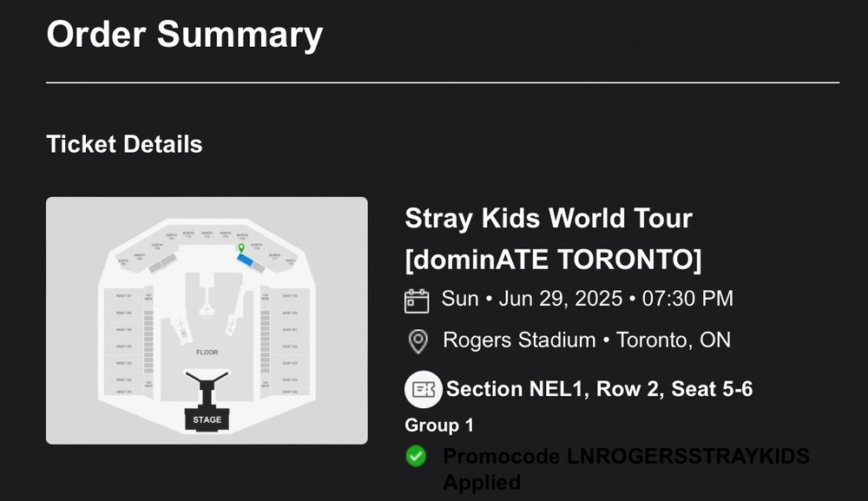The height and width of the screenshot is (501, 868).
Task: Click the green checkmark beside the promocode
Action: 417,456
